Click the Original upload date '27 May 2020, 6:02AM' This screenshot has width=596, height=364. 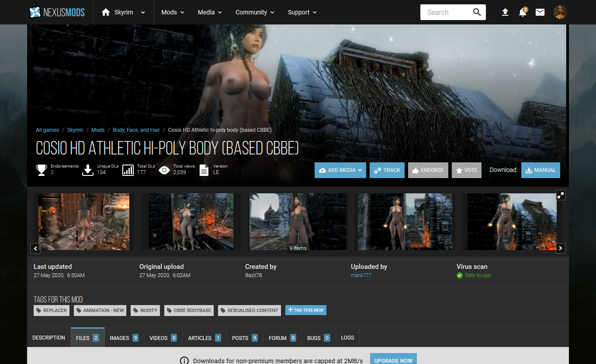coord(165,275)
